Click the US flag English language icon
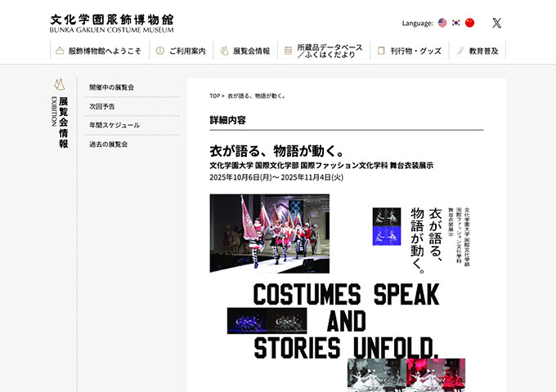The width and height of the screenshot is (556, 392). coord(442,23)
